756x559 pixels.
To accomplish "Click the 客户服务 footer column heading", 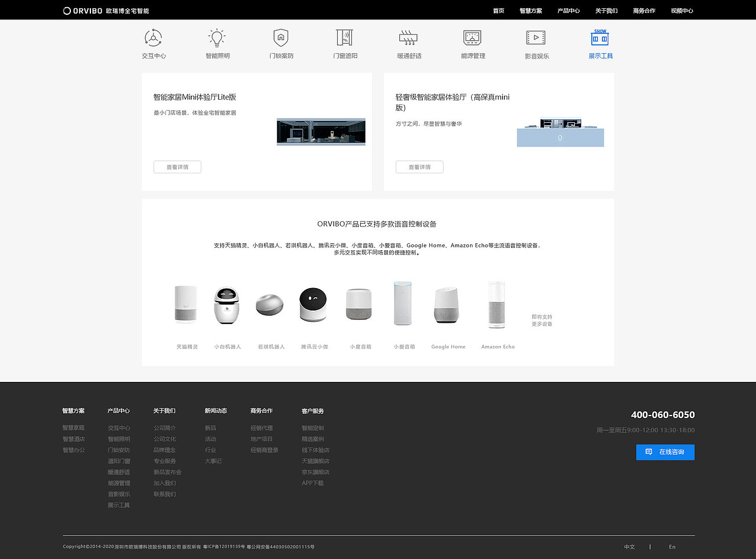I will coord(313,411).
